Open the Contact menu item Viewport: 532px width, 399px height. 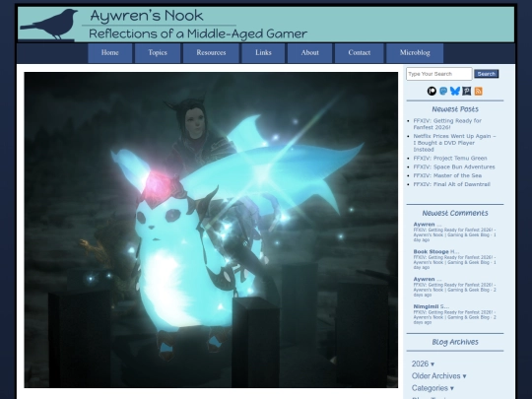point(360,53)
